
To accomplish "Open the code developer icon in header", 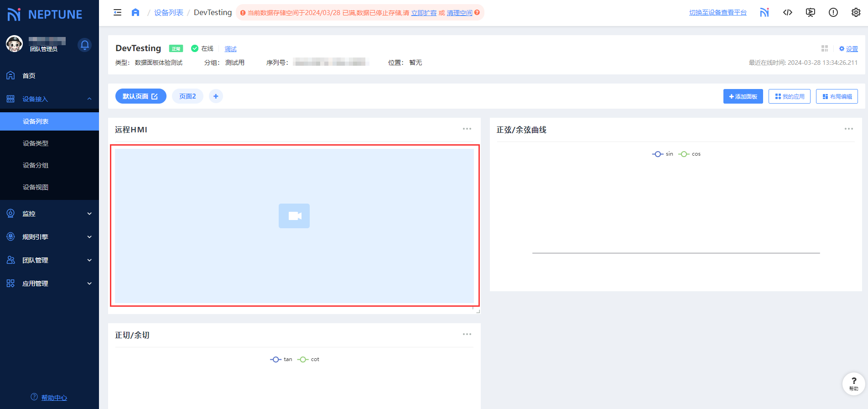I will click(x=787, y=12).
